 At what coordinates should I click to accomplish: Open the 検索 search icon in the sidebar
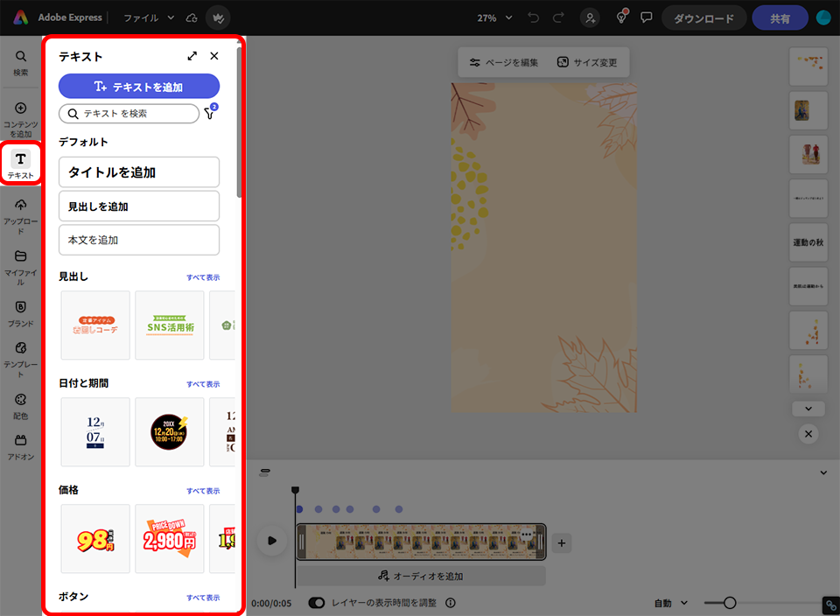(21, 61)
